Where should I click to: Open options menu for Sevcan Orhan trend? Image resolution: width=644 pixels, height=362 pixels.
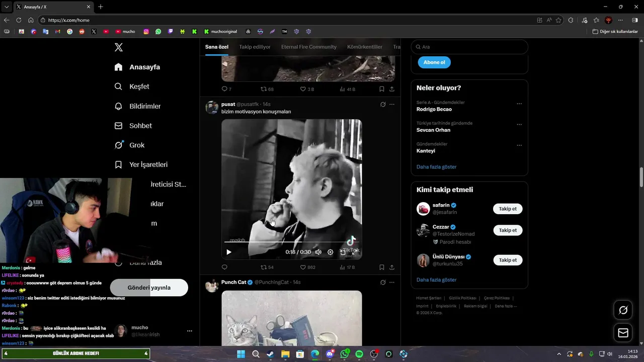pos(519,125)
